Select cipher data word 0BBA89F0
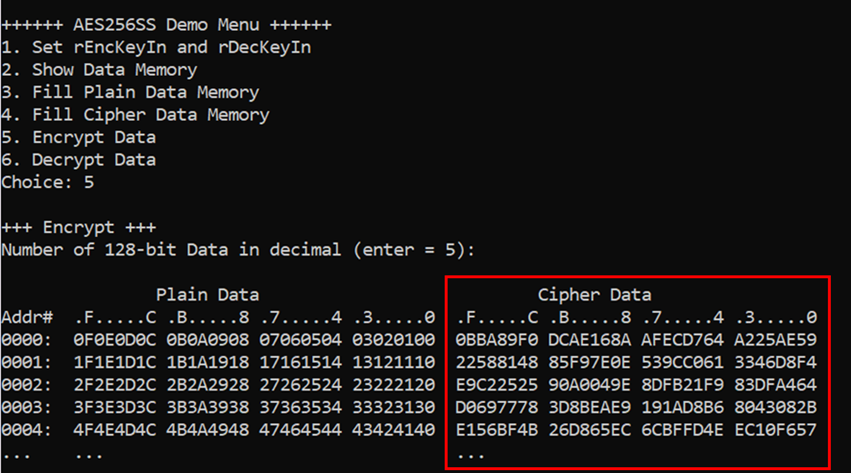 pos(497,340)
